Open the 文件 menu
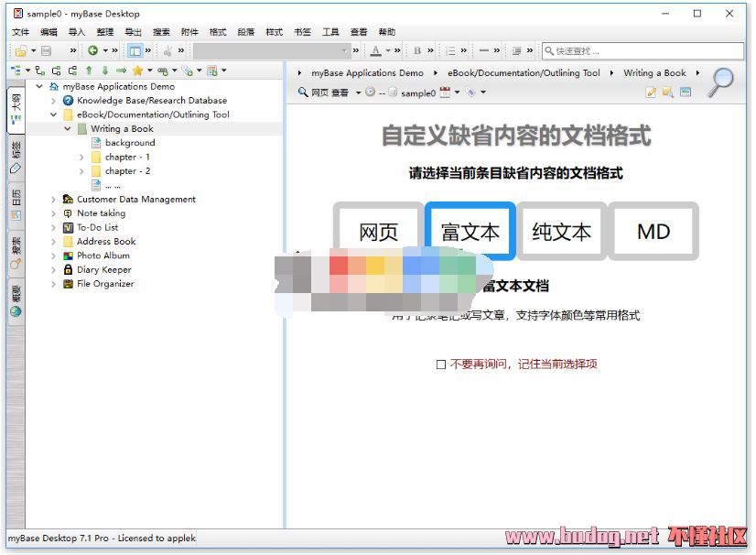 coord(21,32)
